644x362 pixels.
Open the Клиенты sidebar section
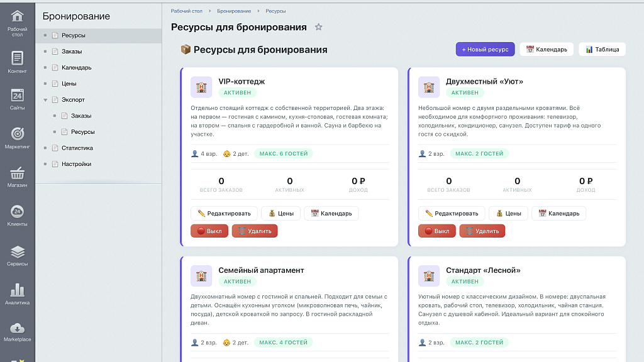point(17,216)
